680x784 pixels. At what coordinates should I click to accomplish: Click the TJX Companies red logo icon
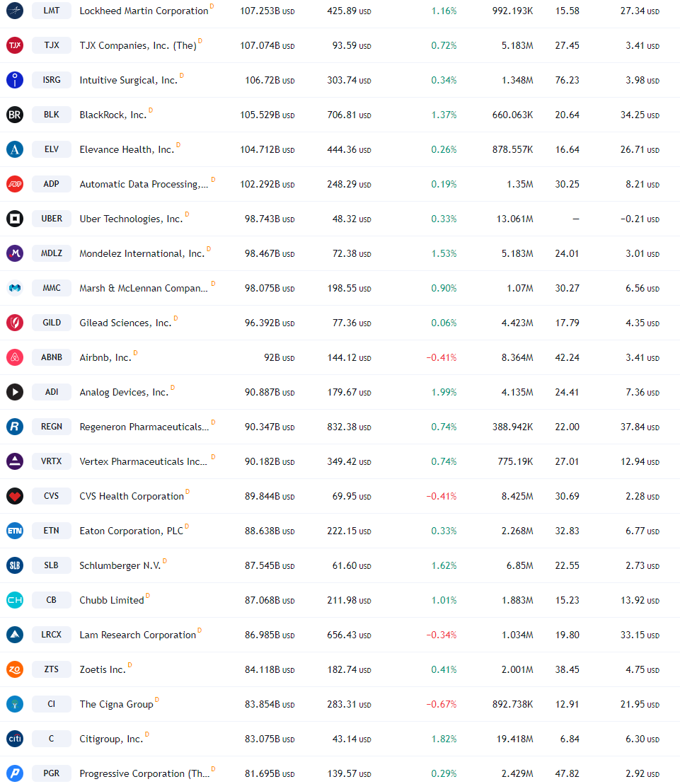click(15, 45)
